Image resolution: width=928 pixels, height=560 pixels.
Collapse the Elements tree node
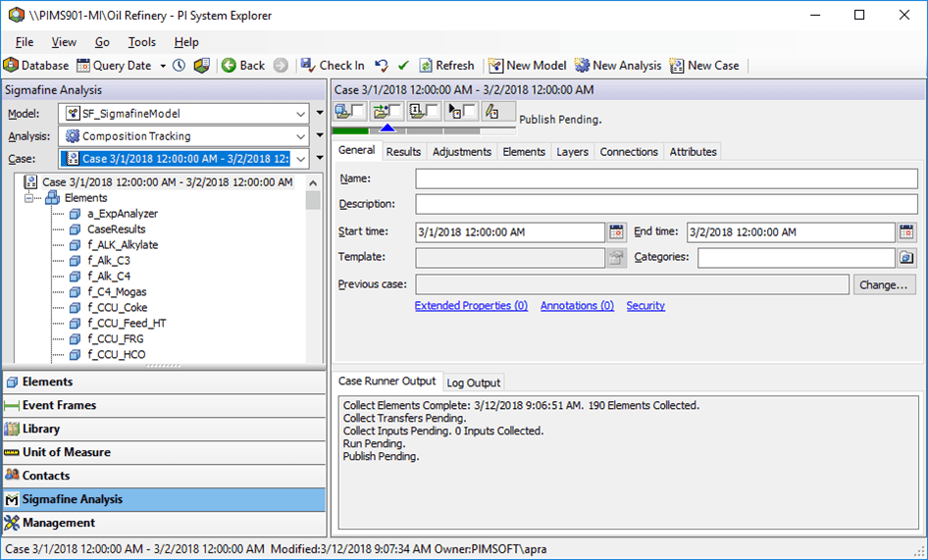28,198
